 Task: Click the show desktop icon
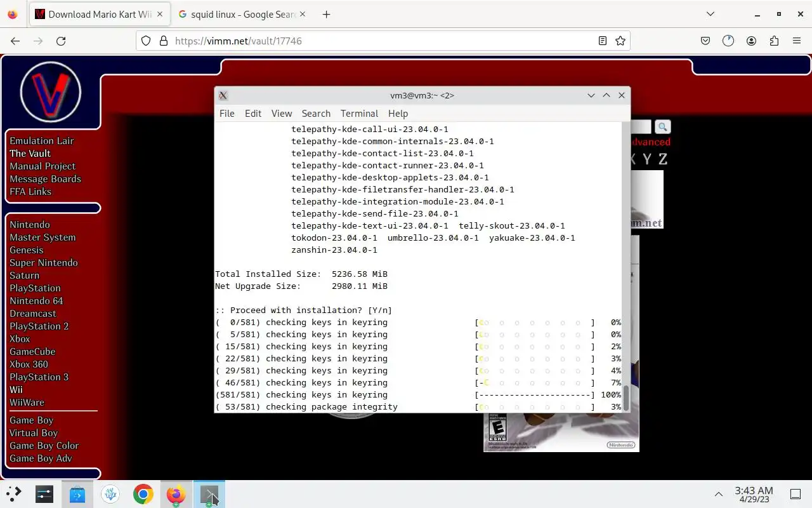click(x=796, y=494)
